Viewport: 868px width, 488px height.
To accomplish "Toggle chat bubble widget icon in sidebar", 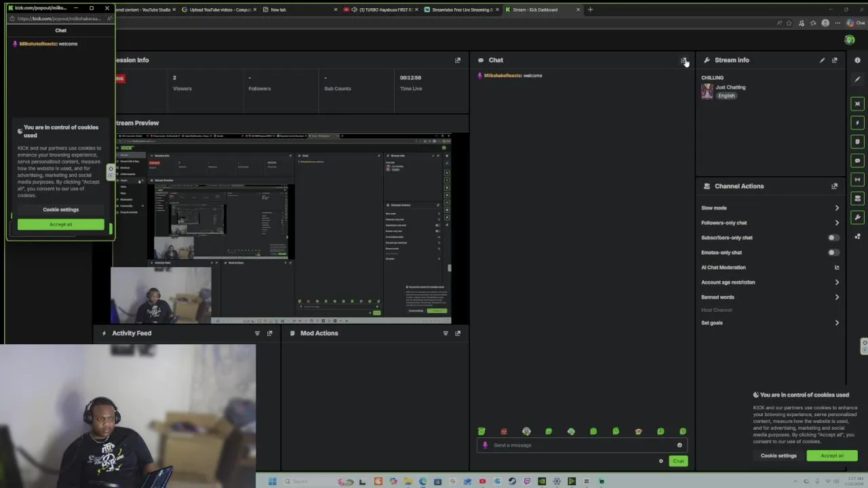I will (x=857, y=161).
